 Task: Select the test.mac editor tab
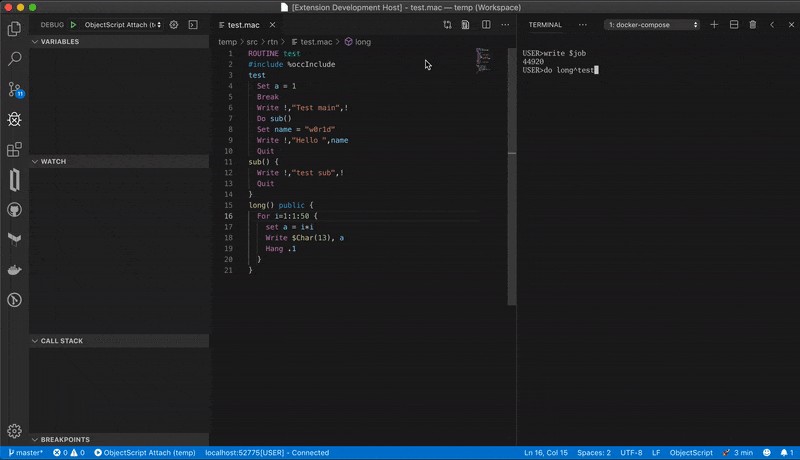[x=243, y=24]
